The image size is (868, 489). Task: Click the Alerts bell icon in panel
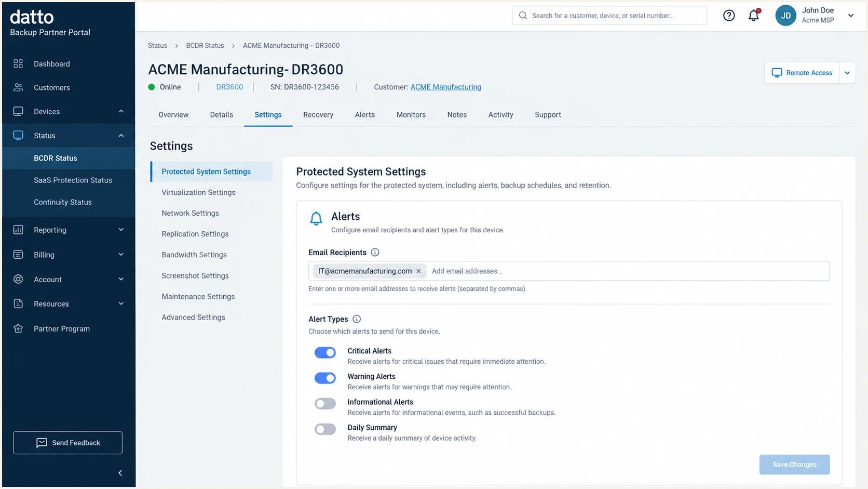[316, 218]
